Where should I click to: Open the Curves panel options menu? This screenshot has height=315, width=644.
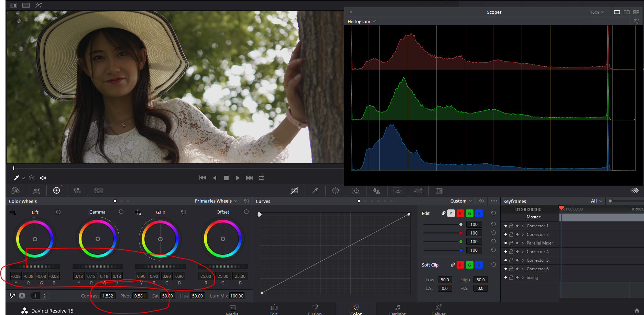click(x=494, y=201)
